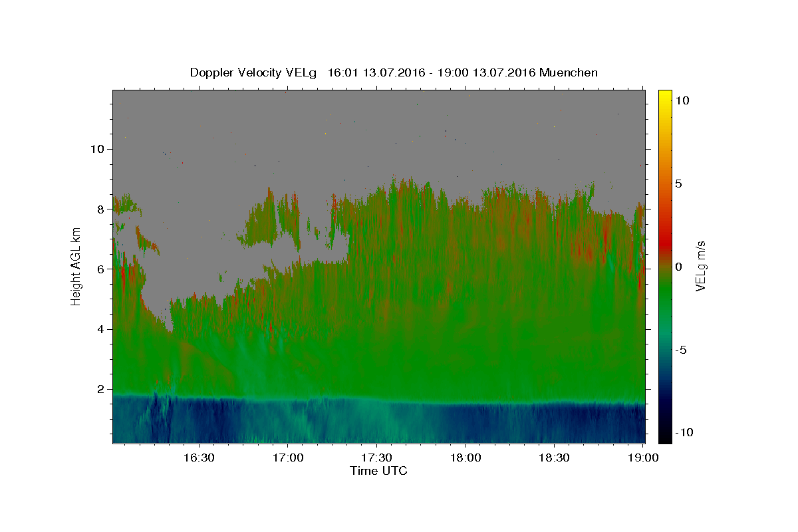The height and width of the screenshot is (532, 798).
Task: Select the 17:30 time axis label
Action: pyautogui.click(x=377, y=458)
